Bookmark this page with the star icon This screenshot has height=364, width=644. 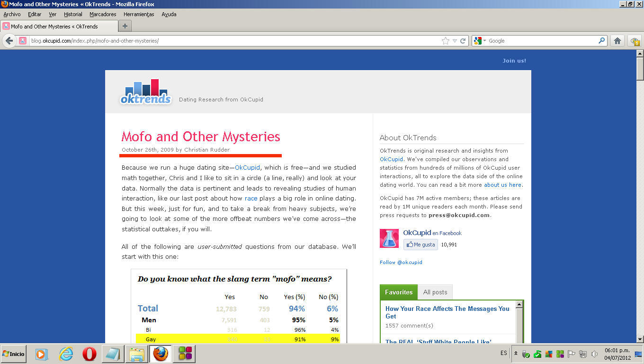tap(446, 41)
